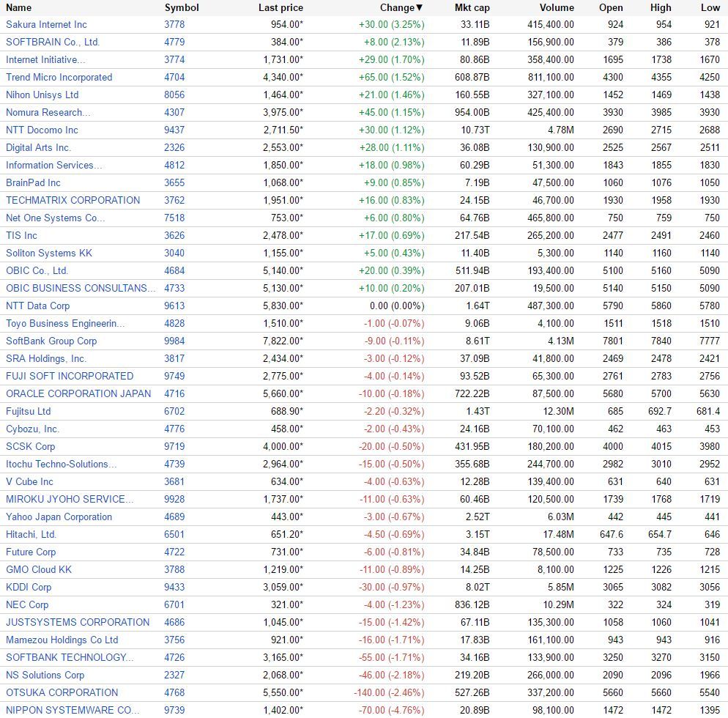Sort by Last price column header

(281, 8)
